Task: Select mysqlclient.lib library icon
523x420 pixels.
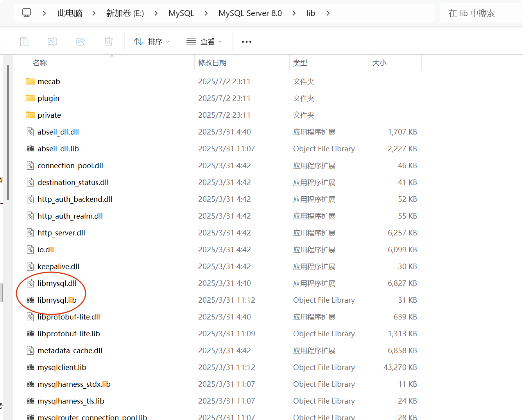Action: tap(30, 367)
